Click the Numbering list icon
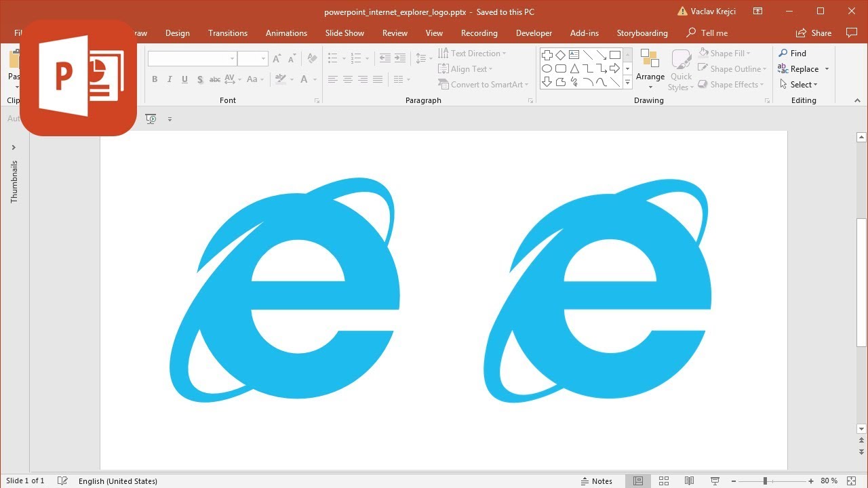 [357, 59]
